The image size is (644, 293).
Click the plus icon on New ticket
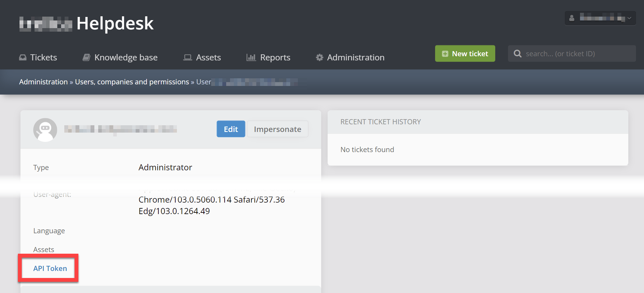(x=445, y=54)
